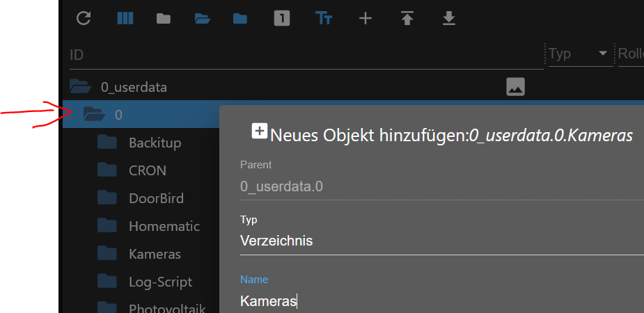
Task: Click the refresh objects icon
Action: [84, 19]
